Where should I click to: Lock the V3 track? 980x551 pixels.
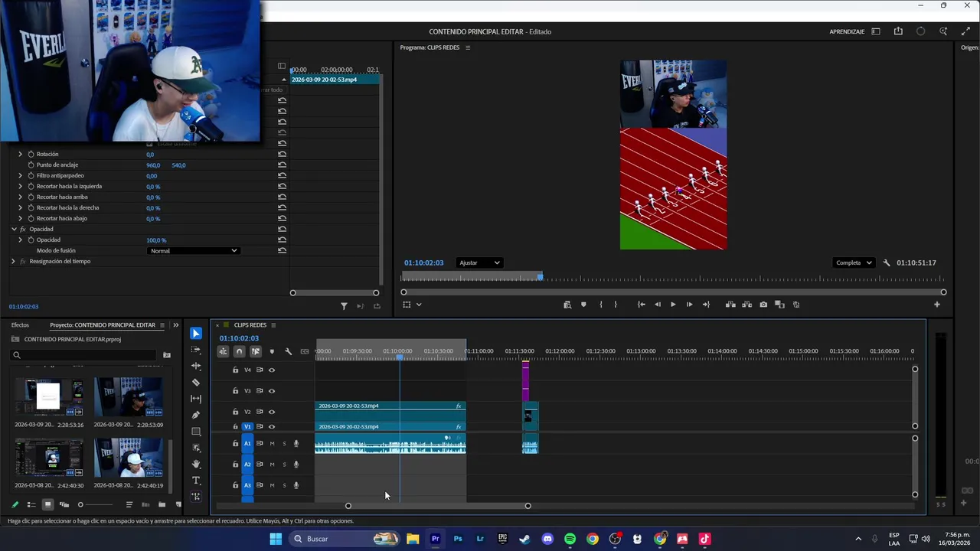(x=235, y=391)
